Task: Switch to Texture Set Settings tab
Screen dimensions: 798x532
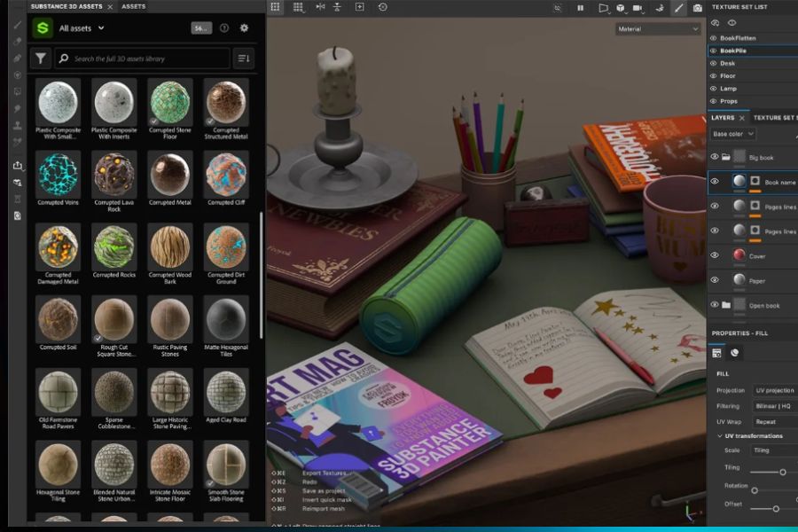Action: point(775,118)
